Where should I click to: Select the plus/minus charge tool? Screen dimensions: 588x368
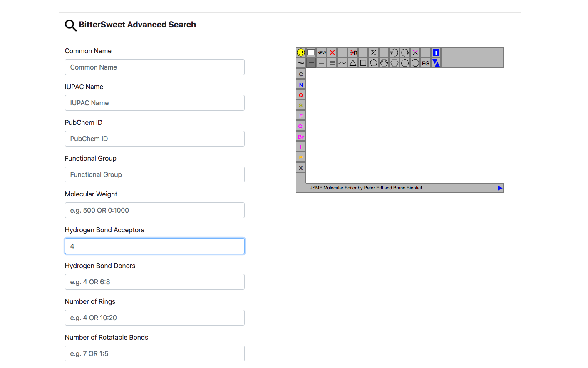click(x=374, y=52)
